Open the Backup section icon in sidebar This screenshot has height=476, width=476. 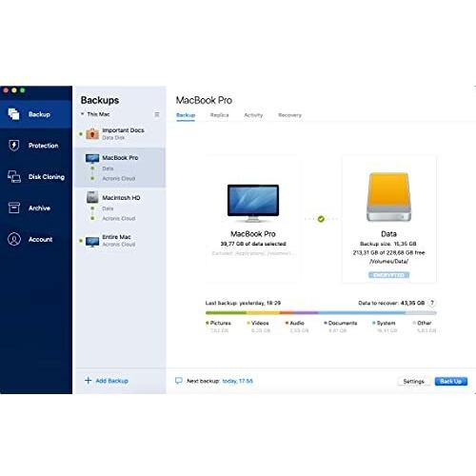[x=13, y=114]
